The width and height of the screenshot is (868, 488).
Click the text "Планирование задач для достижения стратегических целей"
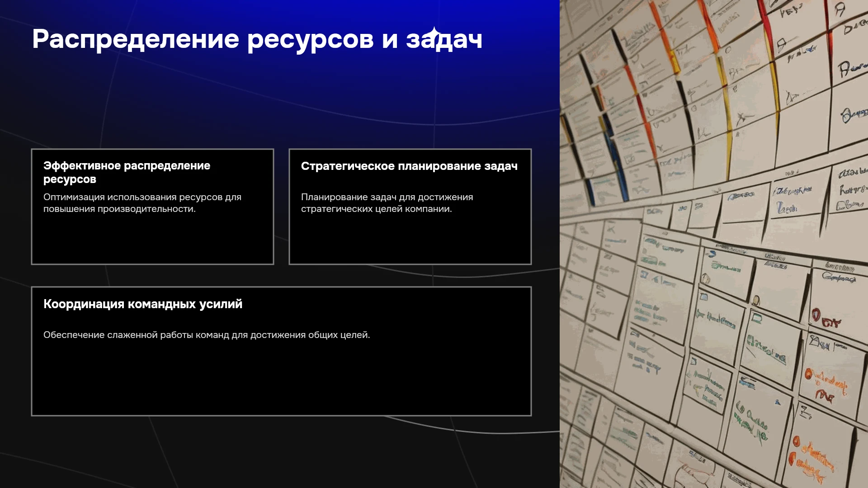(x=387, y=203)
